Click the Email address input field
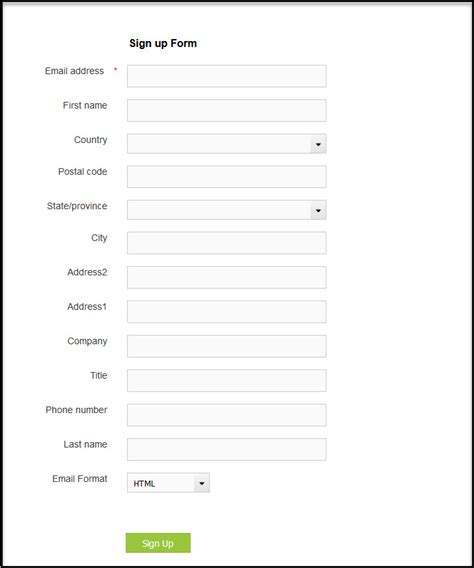The height and width of the screenshot is (568, 474). click(226, 76)
